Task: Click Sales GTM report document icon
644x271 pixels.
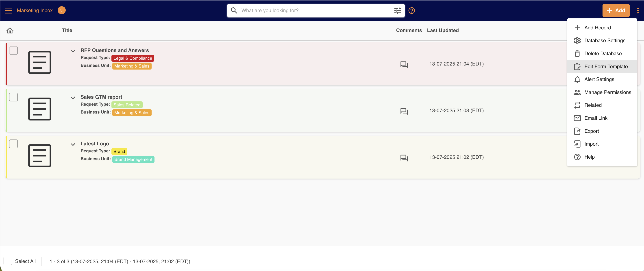Action: (39, 109)
